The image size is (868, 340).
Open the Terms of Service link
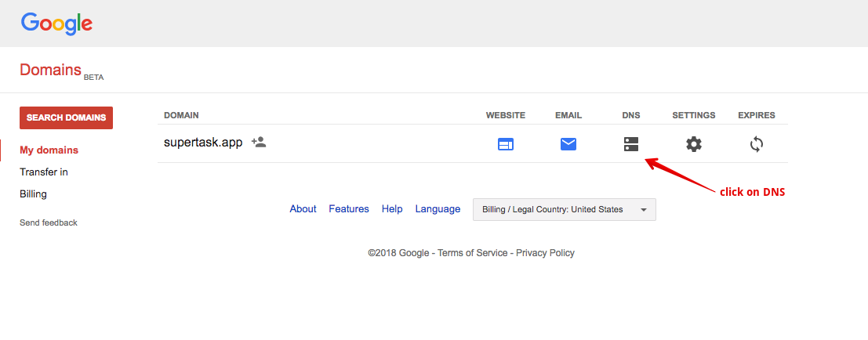[472, 253]
